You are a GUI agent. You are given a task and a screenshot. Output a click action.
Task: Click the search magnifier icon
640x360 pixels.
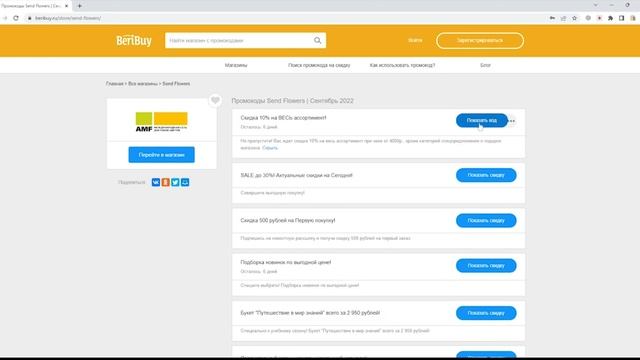[318, 40]
